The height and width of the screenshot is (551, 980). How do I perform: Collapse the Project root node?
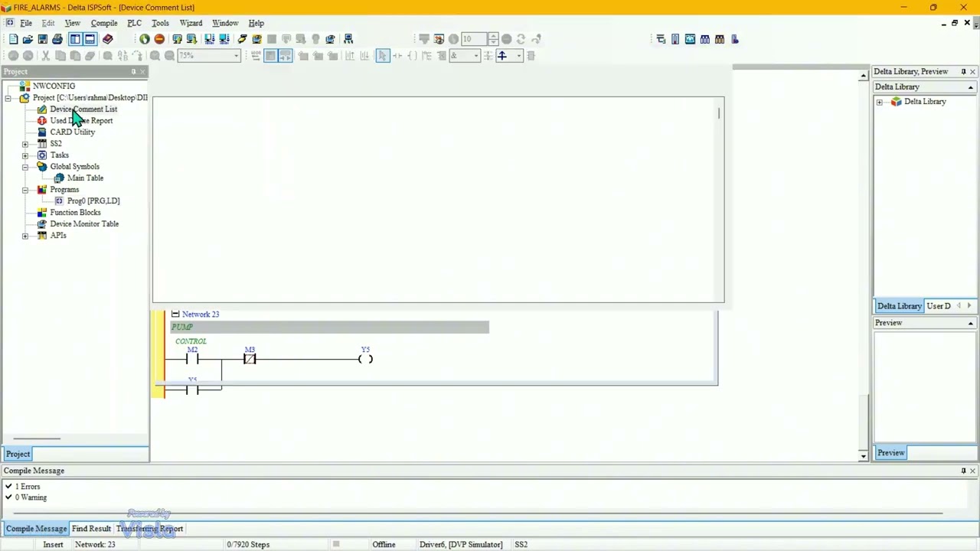click(8, 98)
